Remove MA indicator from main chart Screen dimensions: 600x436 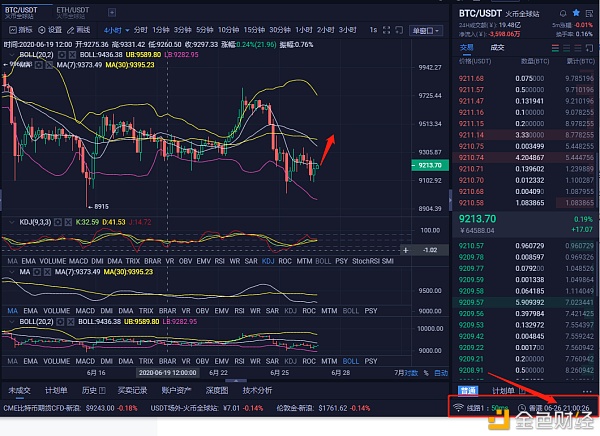49,65
